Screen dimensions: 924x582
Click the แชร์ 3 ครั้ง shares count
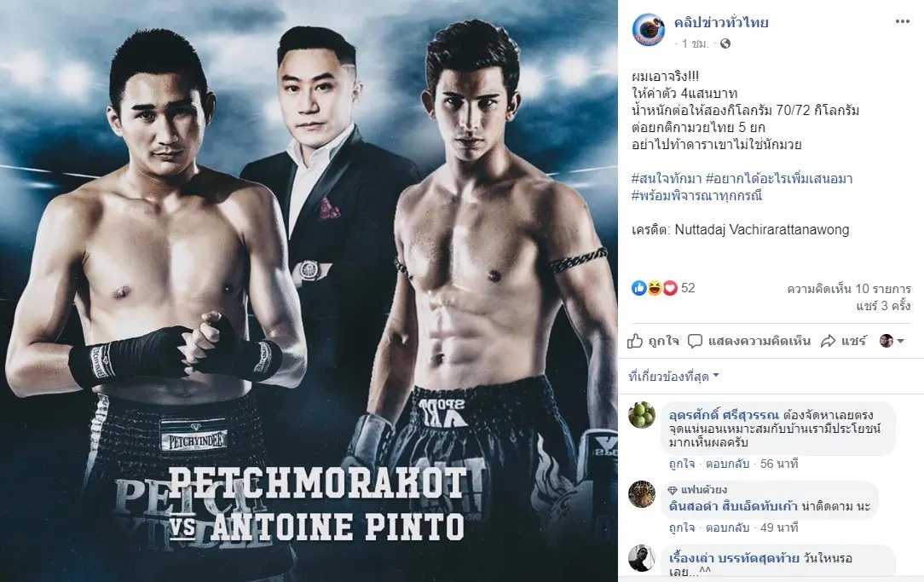tap(883, 306)
